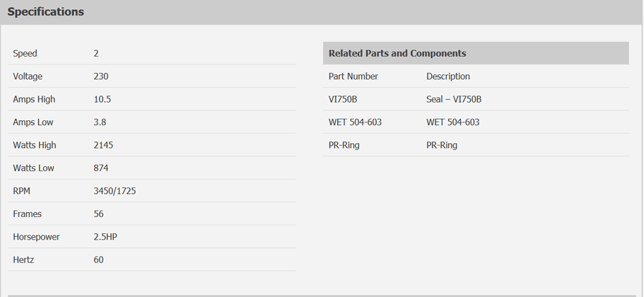
Task: Select the Speed value 2
Action: pyautogui.click(x=96, y=54)
